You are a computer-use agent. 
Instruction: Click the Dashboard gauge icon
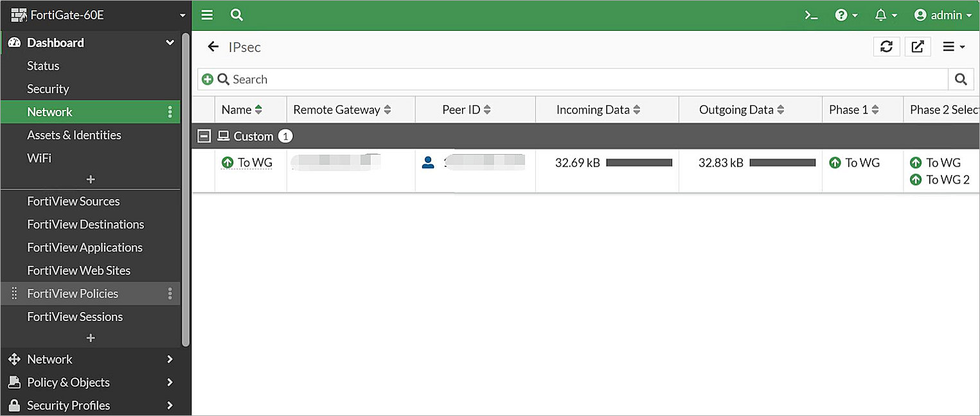coord(14,42)
